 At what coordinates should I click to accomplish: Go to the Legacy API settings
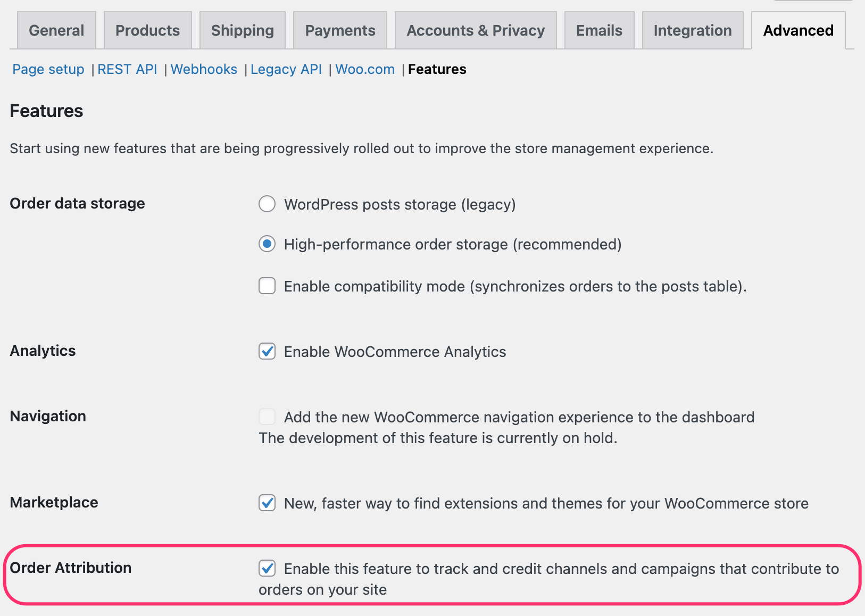[x=286, y=69]
